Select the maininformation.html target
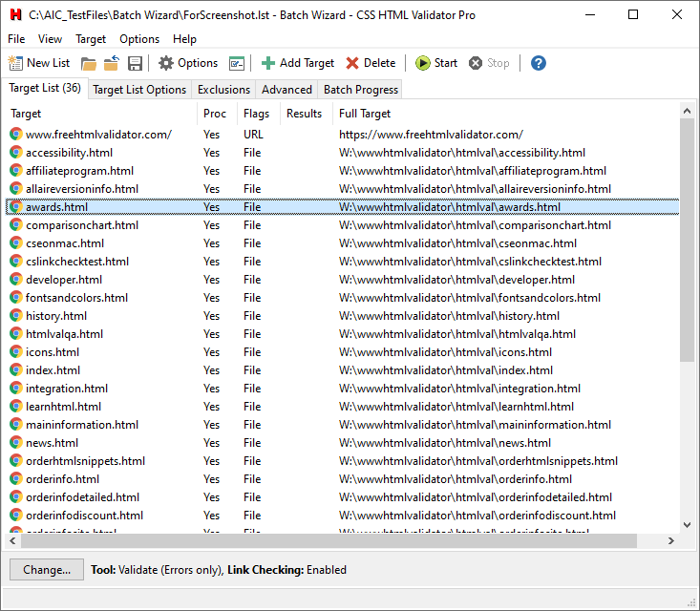This screenshot has width=700, height=611. coord(343,425)
